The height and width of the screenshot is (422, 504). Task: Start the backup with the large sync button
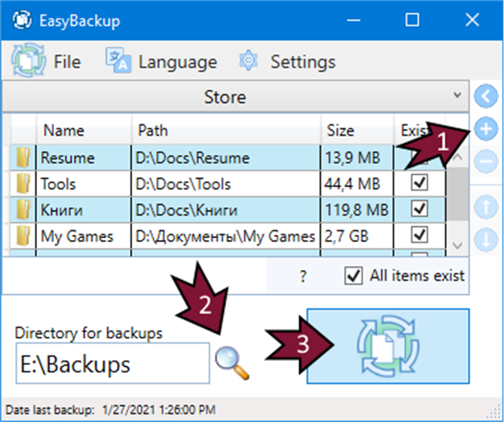(x=388, y=346)
